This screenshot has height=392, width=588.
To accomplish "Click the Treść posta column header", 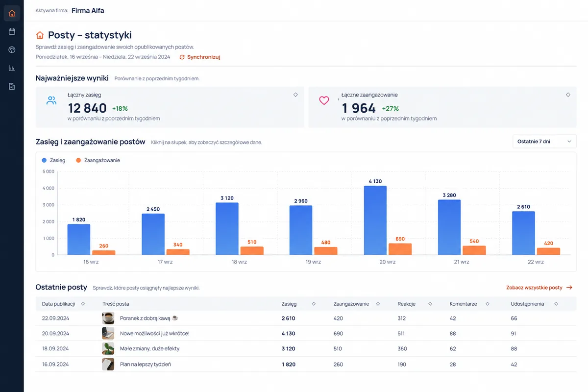I will tap(116, 304).
